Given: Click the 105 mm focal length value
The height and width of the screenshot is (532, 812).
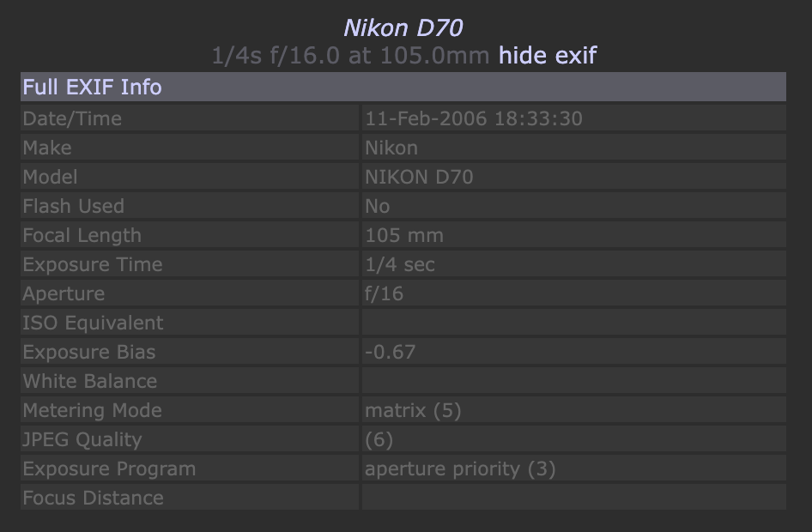Looking at the screenshot, I should (403, 235).
